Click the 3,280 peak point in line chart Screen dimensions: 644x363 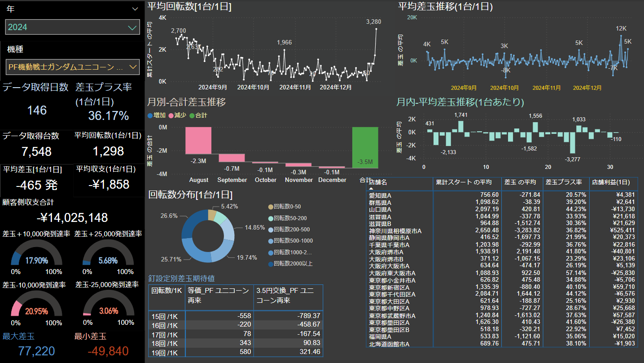pos(376,29)
